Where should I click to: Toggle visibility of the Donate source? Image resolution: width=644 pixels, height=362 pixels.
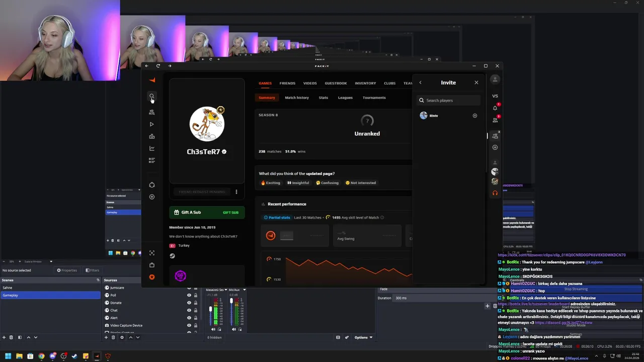coord(189,303)
